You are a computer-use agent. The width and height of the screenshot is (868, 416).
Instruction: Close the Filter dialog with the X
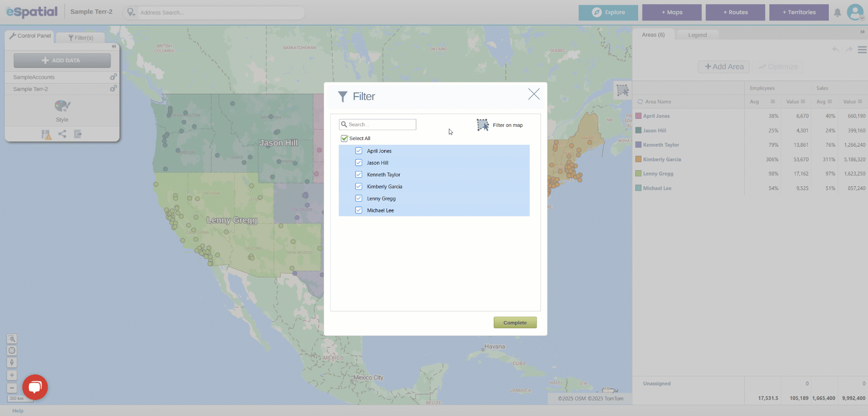534,94
